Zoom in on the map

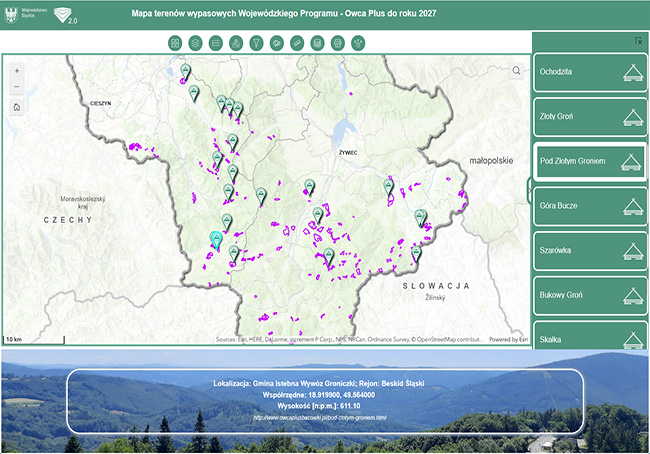coord(17,71)
